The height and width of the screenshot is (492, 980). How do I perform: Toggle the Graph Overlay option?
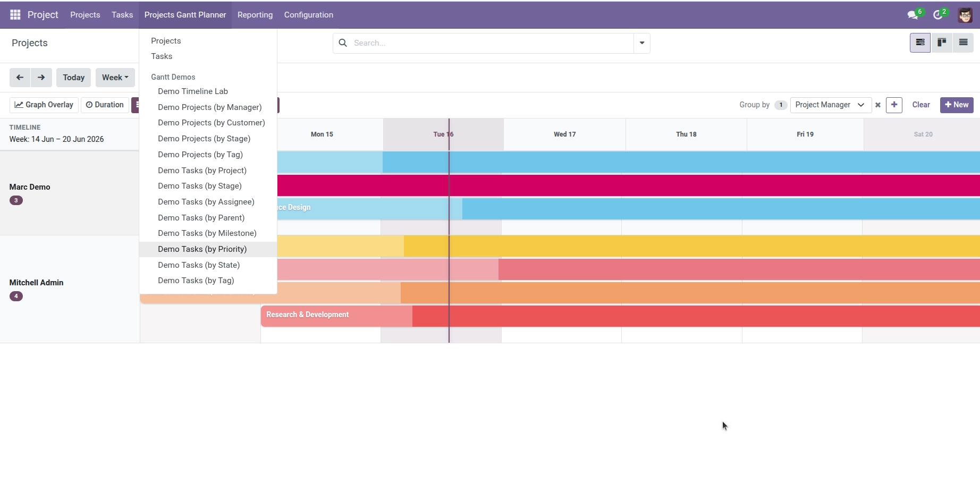click(x=44, y=105)
